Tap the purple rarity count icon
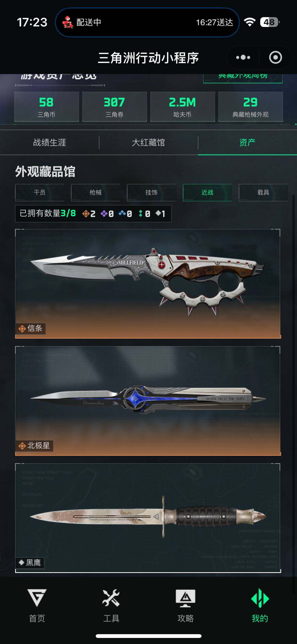The image size is (297, 644). 104,213
